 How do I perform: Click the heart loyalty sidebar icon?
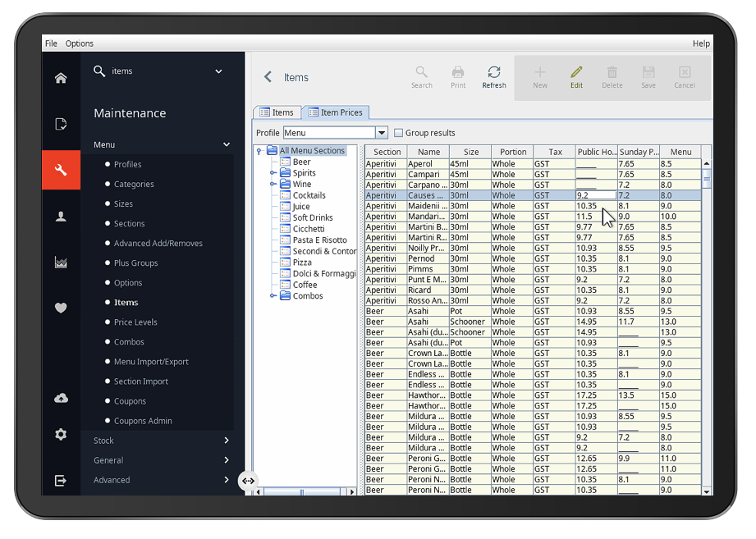(x=61, y=308)
